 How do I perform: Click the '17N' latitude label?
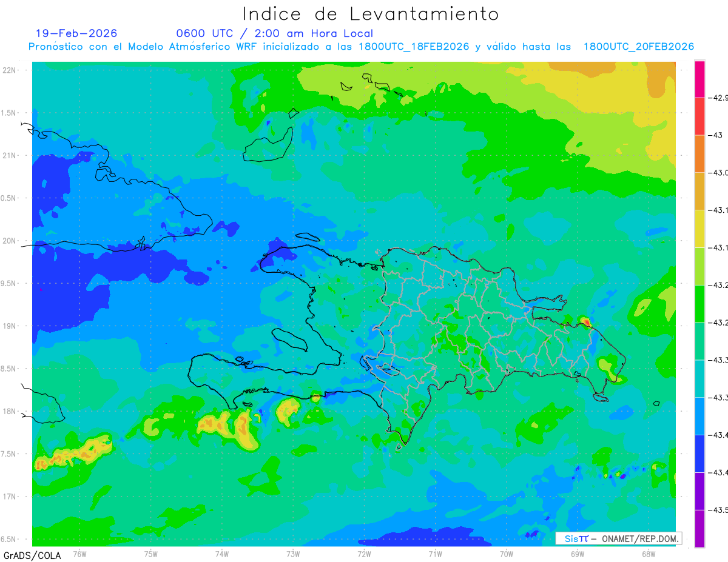tap(9, 497)
